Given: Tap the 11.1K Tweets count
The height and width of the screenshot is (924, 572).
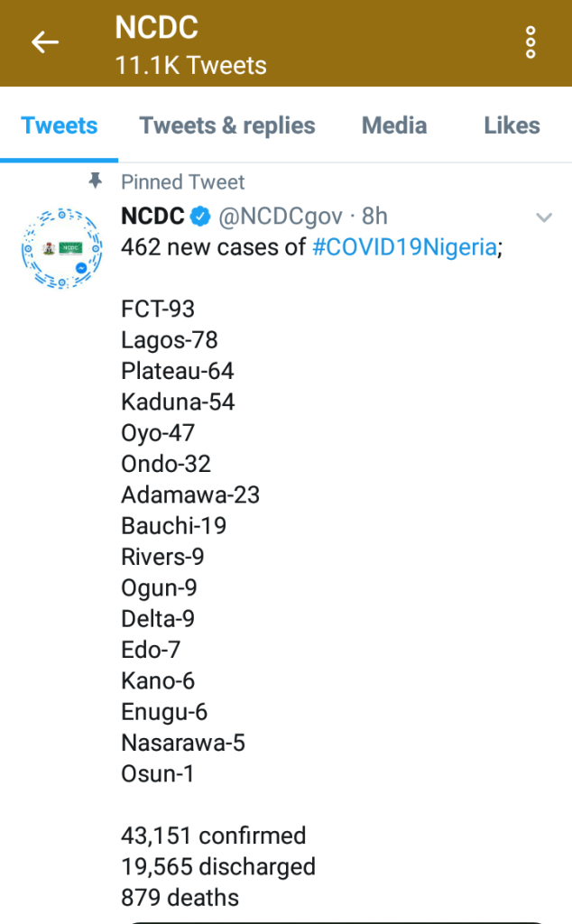Looking at the screenshot, I should tap(190, 65).
